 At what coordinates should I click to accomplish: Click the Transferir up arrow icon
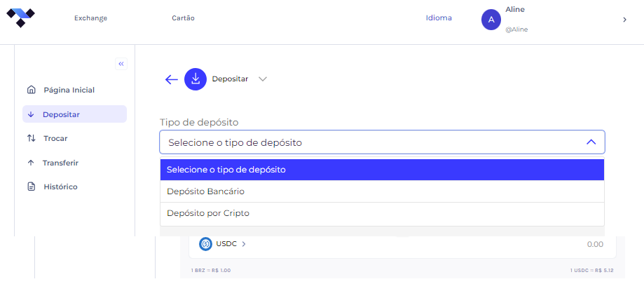pyautogui.click(x=30, y=163)
